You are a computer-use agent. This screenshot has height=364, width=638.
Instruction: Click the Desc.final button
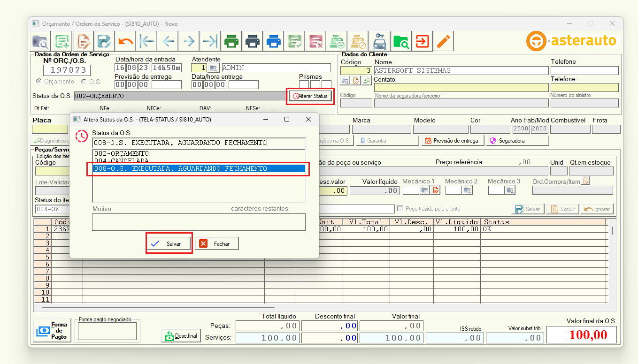[x=181, y=336]
